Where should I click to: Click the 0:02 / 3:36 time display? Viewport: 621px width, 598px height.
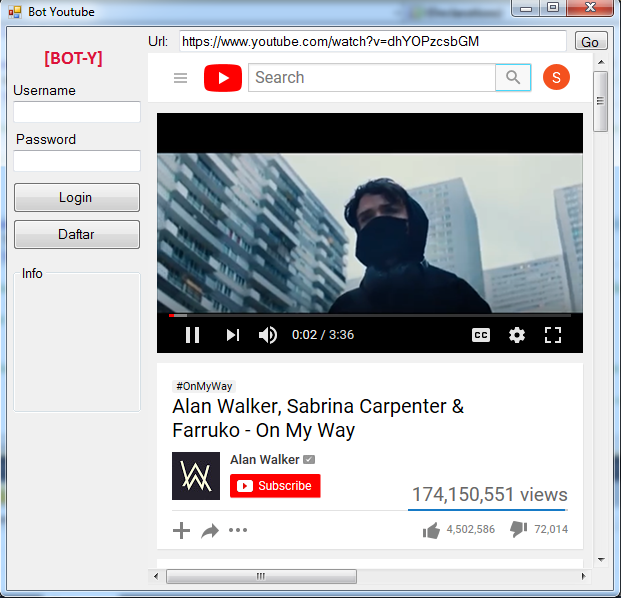323,335
